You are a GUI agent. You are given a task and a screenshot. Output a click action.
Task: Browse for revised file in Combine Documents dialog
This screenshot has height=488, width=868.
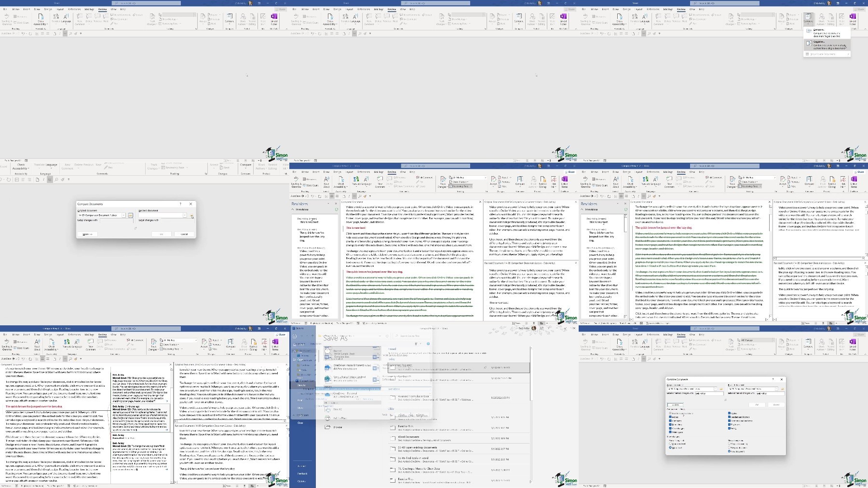point(782,389)
